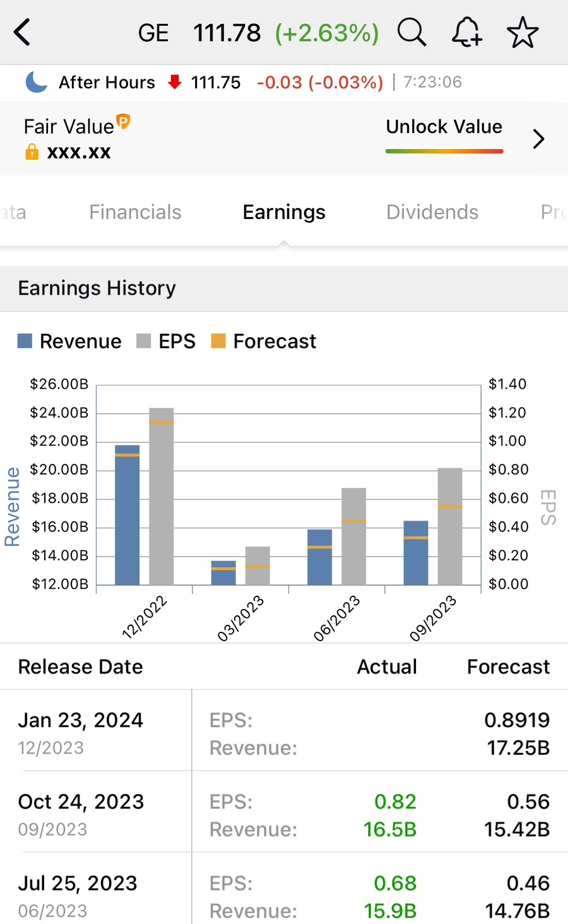This screenshot has height=924, width=568.
Task: Switch to the Dividends tab
Action: (432, 212)
